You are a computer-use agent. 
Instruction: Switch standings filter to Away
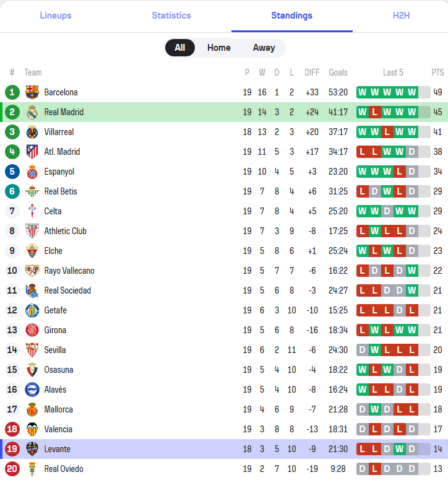(x=264, y=48)
